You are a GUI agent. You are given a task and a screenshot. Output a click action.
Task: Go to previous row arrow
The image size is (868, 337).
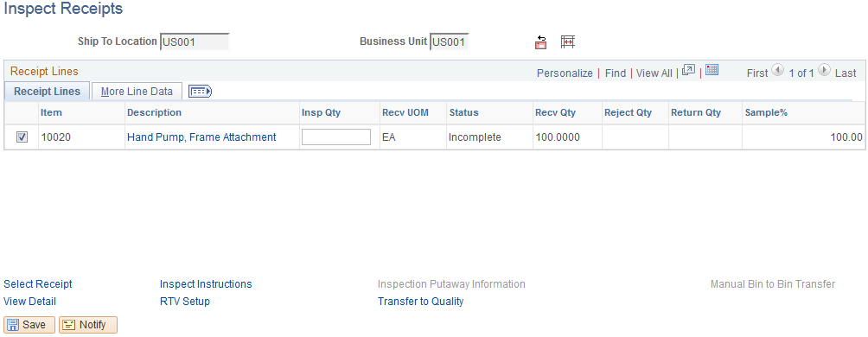click(777, 70)
